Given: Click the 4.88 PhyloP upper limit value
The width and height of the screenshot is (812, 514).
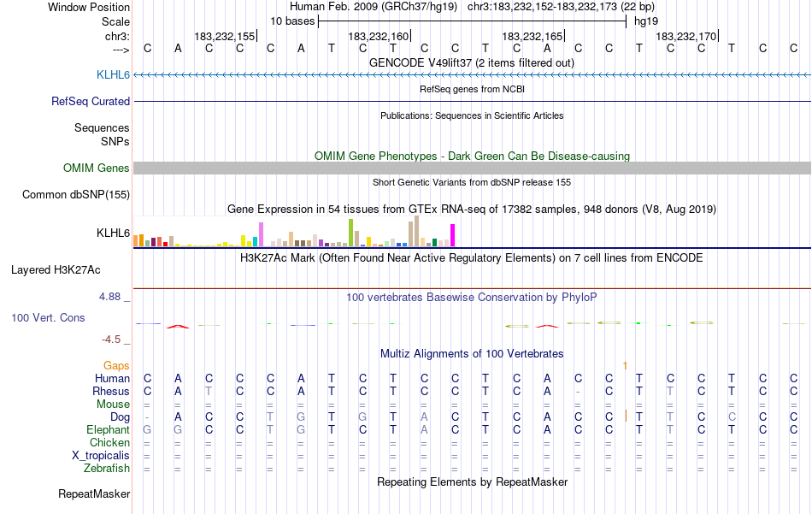Looking at the screenshot, I should (x=109, y=297).
